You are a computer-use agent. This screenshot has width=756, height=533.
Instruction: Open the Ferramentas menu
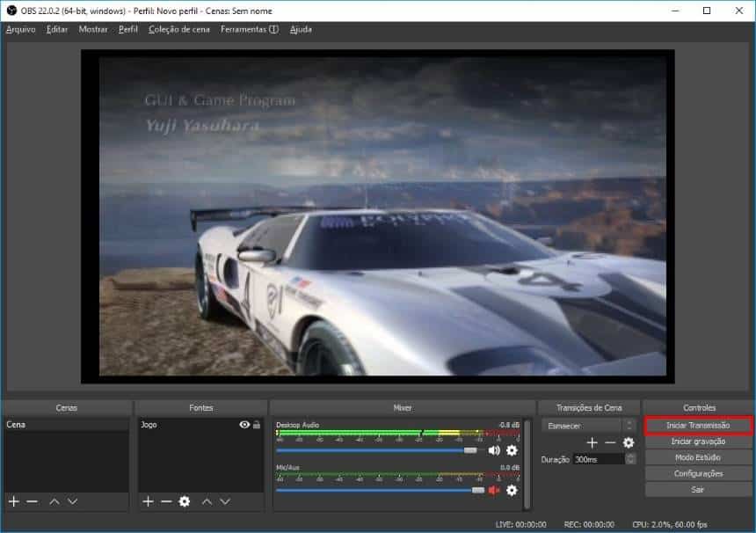tap(250, 29)
